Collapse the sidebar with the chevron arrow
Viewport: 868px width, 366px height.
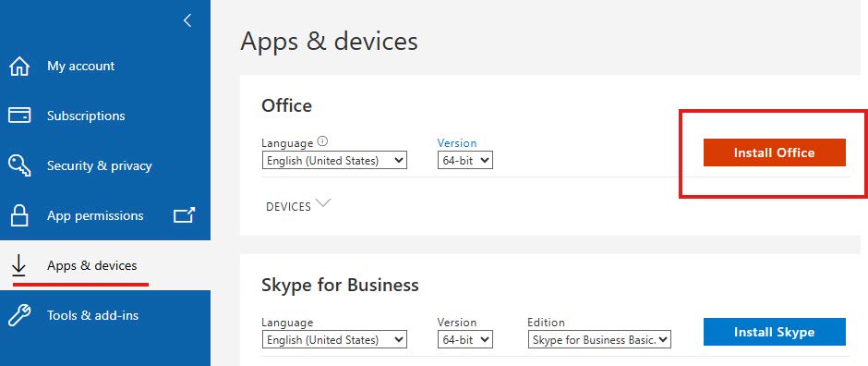[x=187, y=20]
